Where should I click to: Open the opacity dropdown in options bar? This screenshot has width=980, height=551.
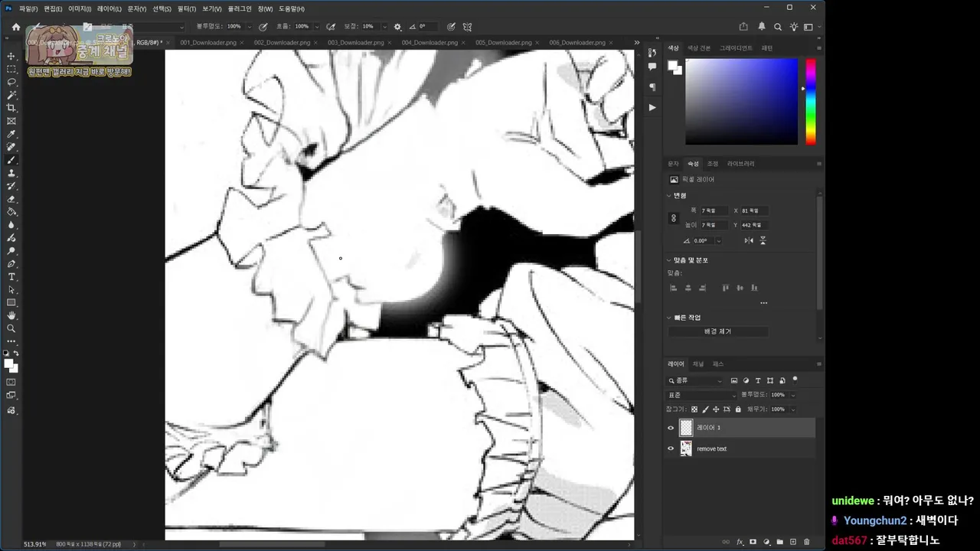(x=248, y=27)
